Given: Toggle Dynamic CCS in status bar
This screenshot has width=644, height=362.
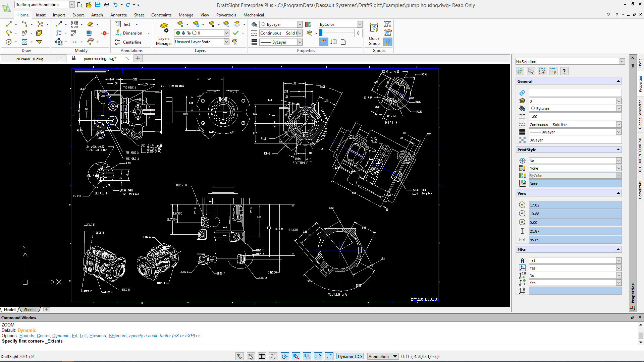Looking at the screenshot, I should (x=350, y=356).
